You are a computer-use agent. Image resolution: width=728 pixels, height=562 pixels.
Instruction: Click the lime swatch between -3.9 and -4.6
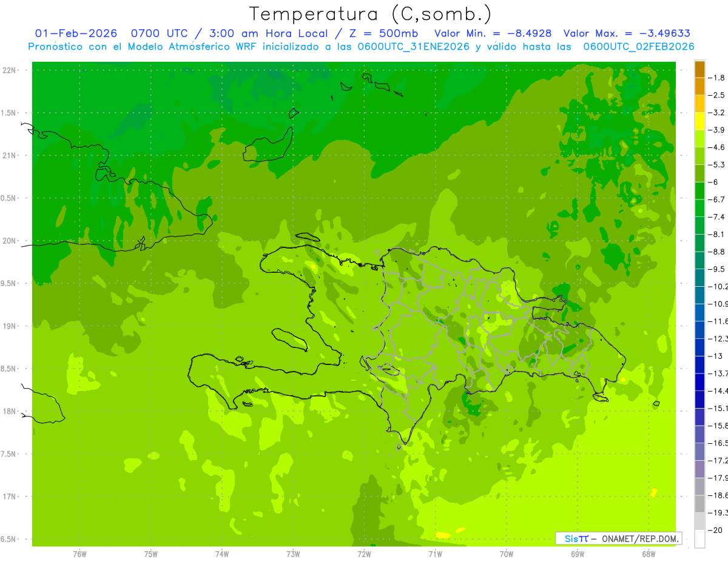[x=699, y=139]
